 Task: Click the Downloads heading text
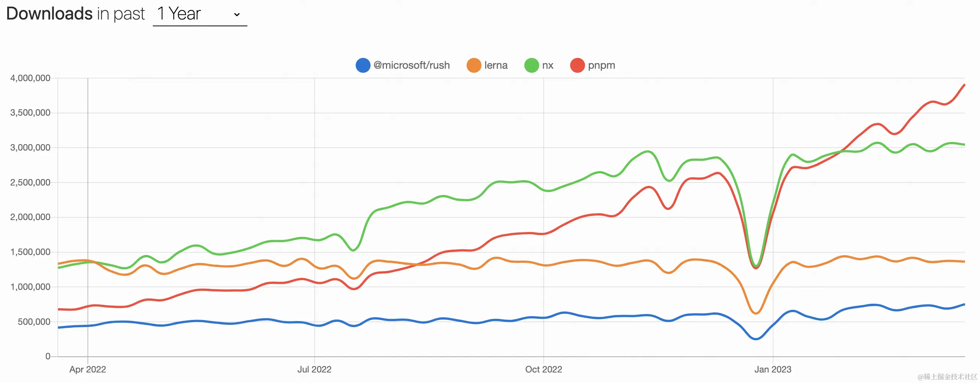pos(50,14)
